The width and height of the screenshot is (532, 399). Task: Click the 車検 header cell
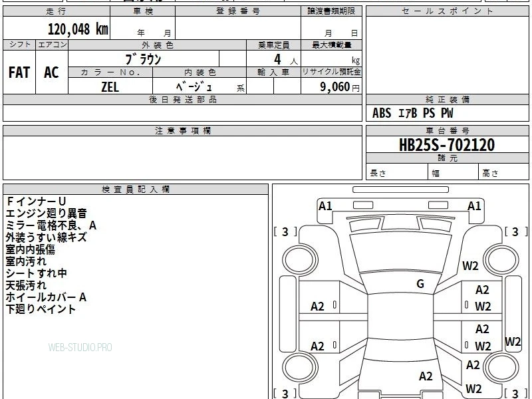pos(142,11)
